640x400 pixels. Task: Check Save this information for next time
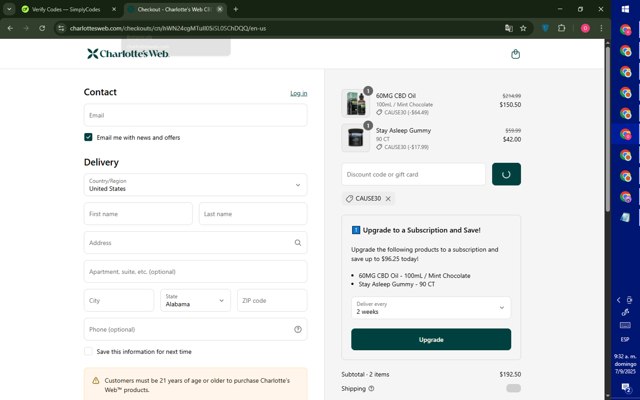click(x=88, y=351)
